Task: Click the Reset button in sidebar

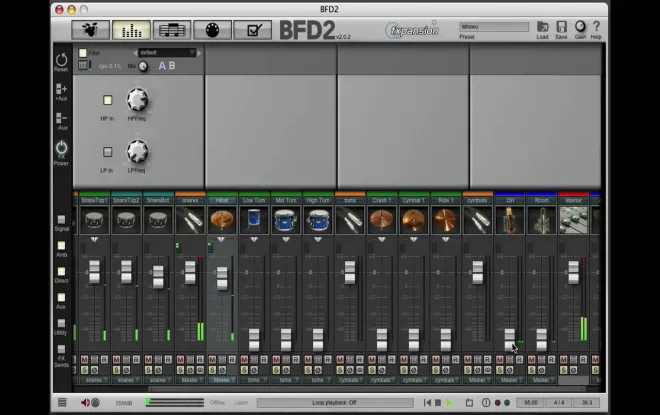Action: point(61,62)
